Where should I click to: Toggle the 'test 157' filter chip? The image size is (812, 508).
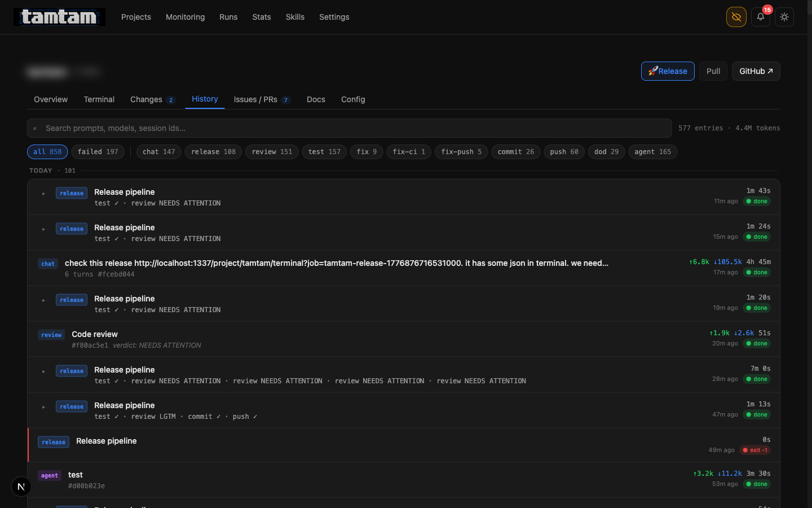pos(324,152)
